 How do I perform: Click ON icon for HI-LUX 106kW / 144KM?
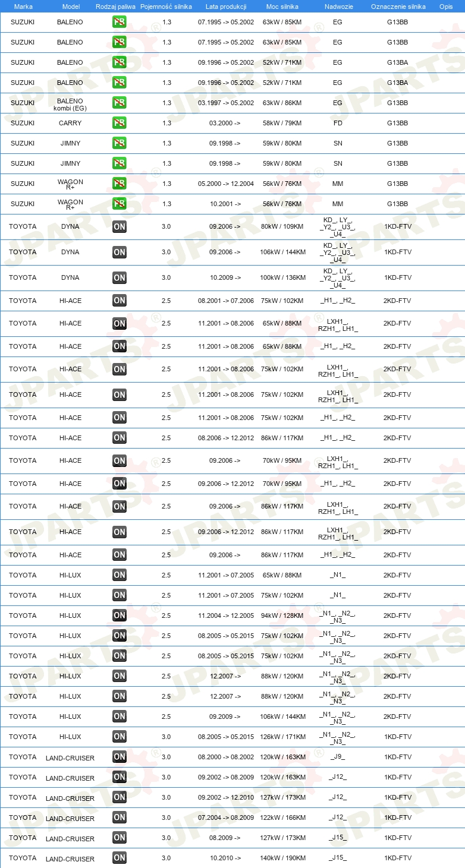pyautogui.click(x=120, y=717)
